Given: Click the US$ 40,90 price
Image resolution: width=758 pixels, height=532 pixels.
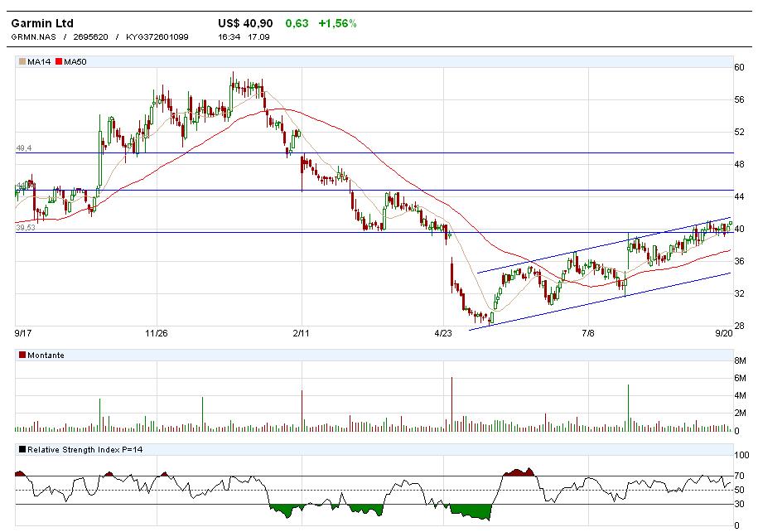Looking at the screenshot, I should 245,23.
